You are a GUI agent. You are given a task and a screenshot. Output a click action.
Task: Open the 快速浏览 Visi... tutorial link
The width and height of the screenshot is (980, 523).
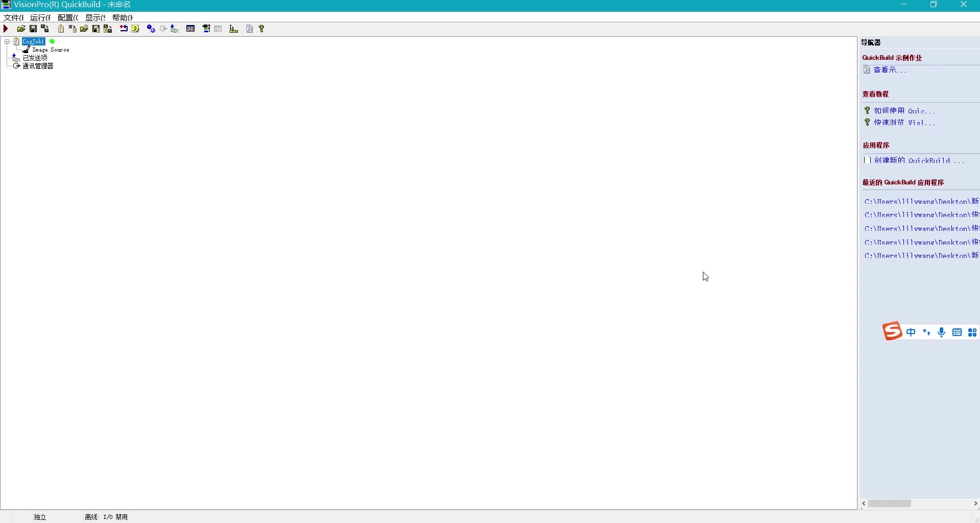click(x=904, y=123)
